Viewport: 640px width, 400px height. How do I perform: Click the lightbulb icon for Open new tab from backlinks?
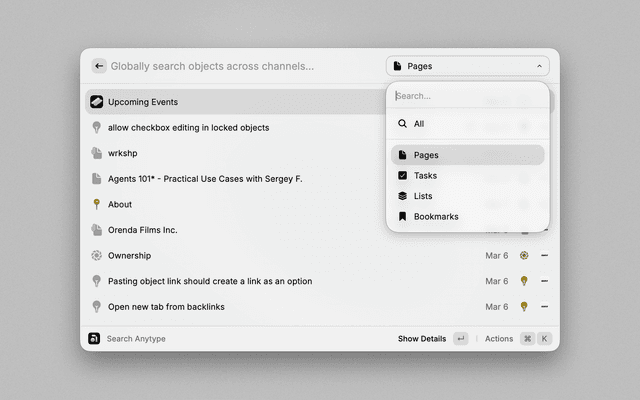(96, 307)
